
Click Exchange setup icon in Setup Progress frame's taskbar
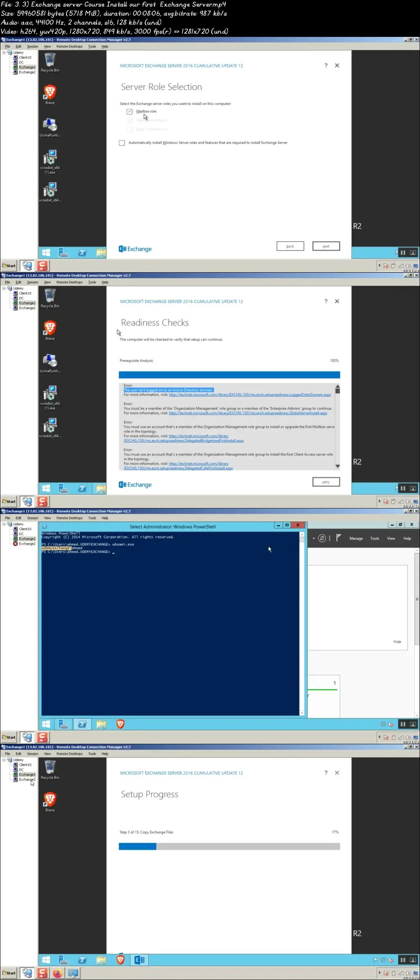139,960
